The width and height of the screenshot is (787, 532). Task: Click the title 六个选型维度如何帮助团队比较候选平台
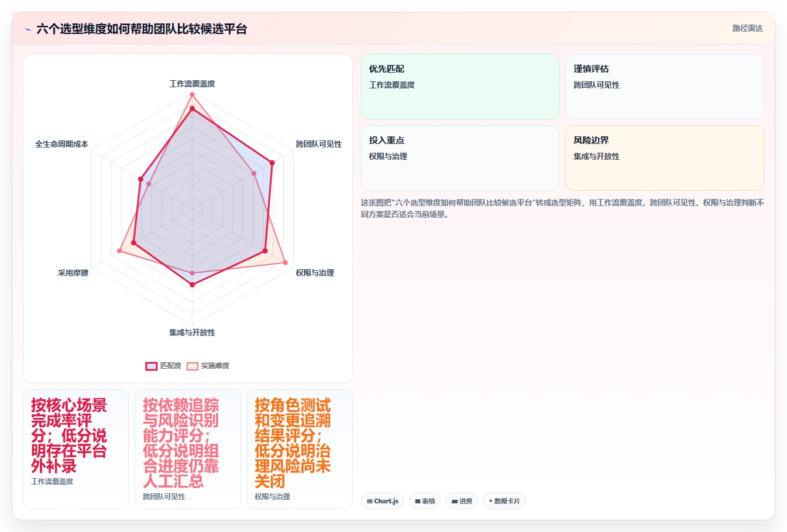(x=142, y=29)
